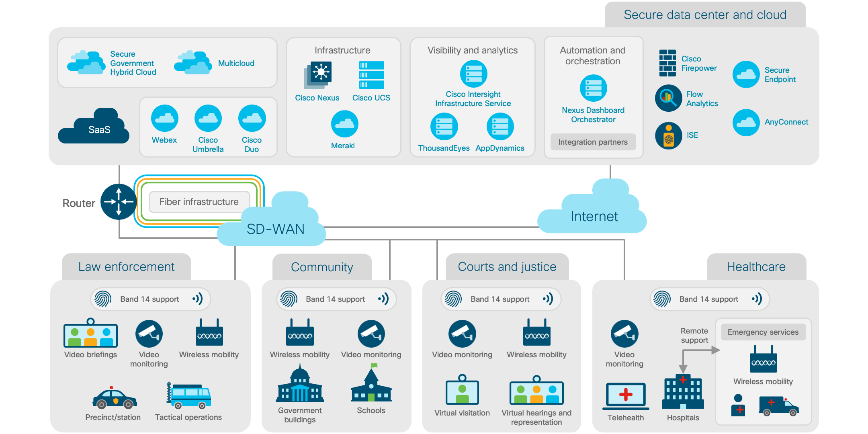The image size is (868, 434).
Task: Select the Secure data center and cloud tab
Action: click(x=705, y=14)
